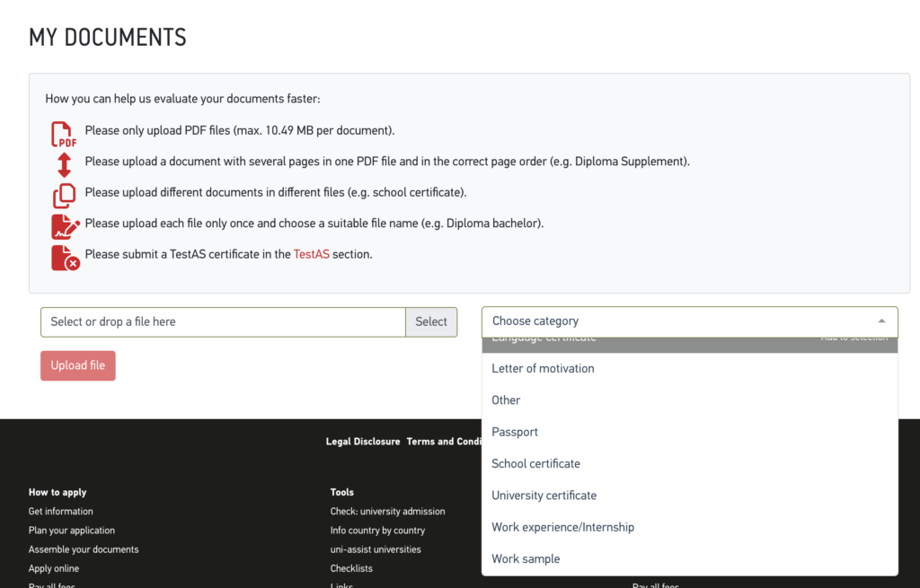The width and height of the screenshot is (920, 588).
Task: Open the Choose category combo box
Action: point(674,321)
